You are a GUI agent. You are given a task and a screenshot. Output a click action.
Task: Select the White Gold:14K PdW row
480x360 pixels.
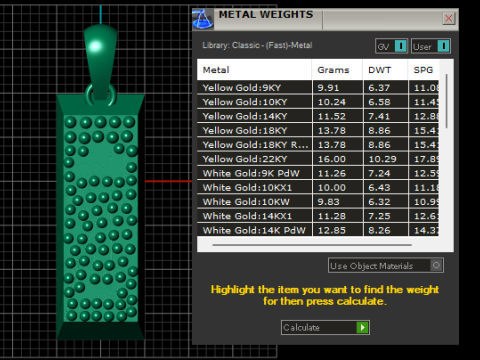click(x=318, y=230)
